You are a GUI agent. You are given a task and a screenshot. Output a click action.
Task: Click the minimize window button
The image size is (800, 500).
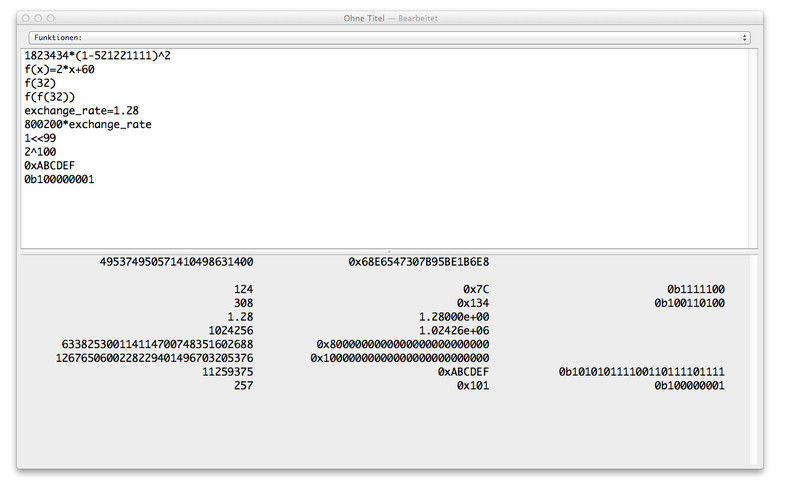coord(38,18)
